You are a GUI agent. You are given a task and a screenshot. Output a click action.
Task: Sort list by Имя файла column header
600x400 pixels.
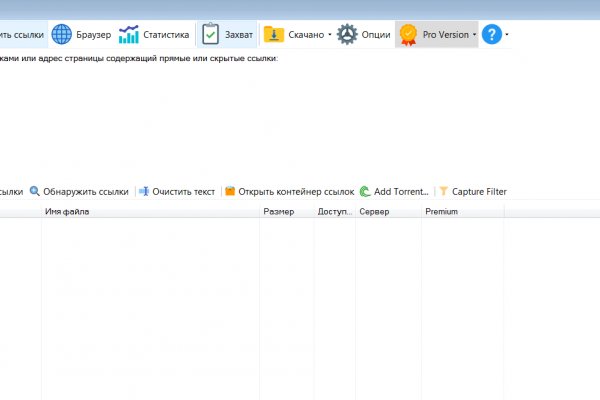[148, 212]
